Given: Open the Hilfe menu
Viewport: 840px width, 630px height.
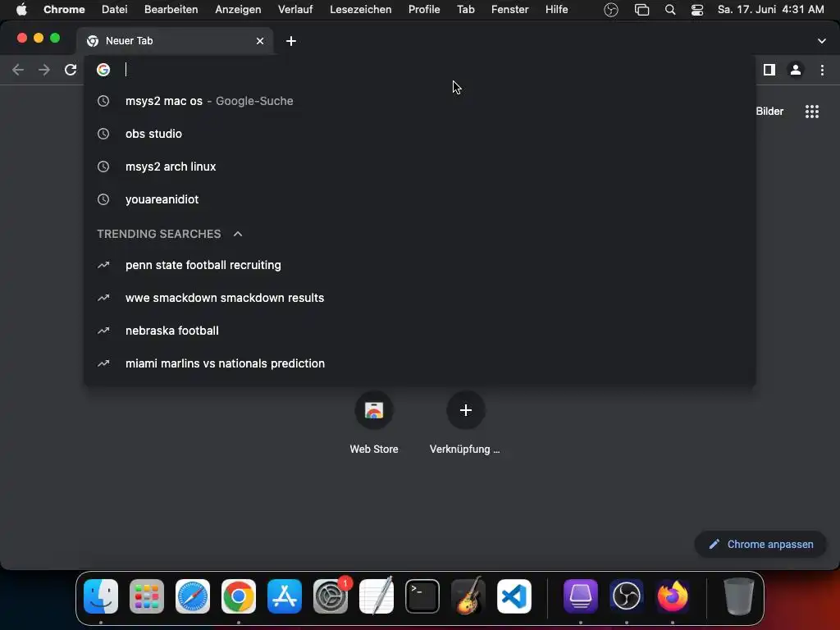Looking at the screenshot, I should click(x=557, y=9).
